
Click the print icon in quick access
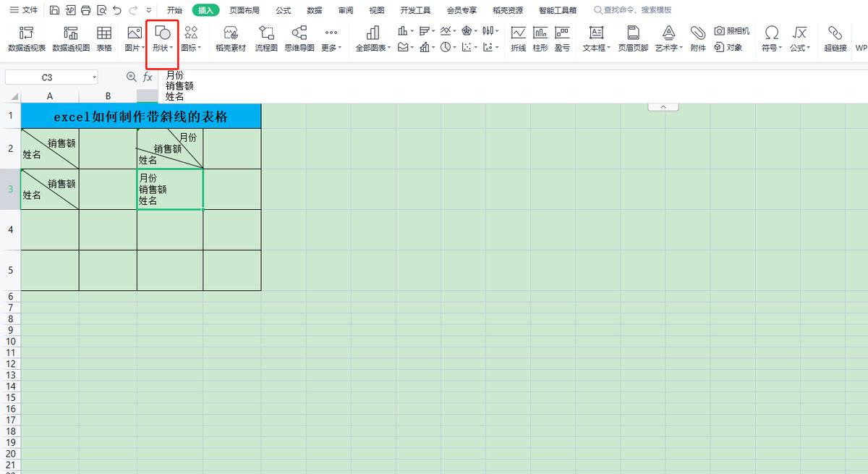pos(86,10)
